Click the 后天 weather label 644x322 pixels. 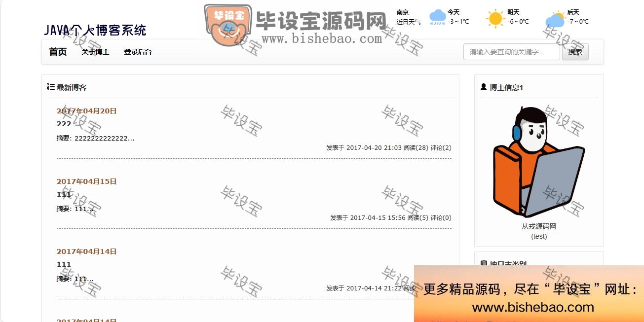click(x=573, y=12)
